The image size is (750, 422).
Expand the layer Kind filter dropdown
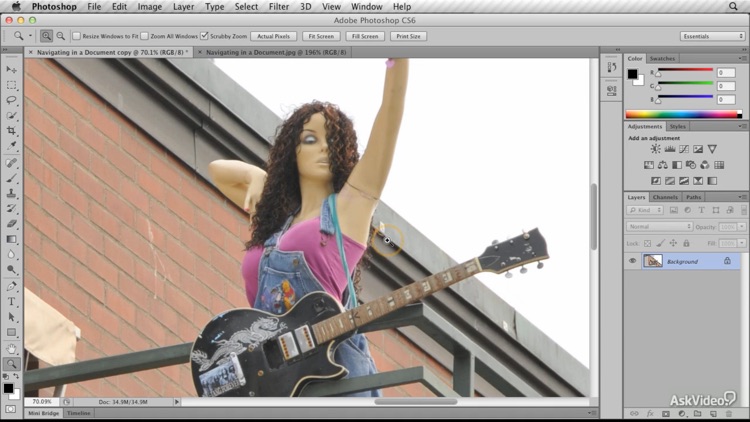pyautogui.click(x=646, y=211)
